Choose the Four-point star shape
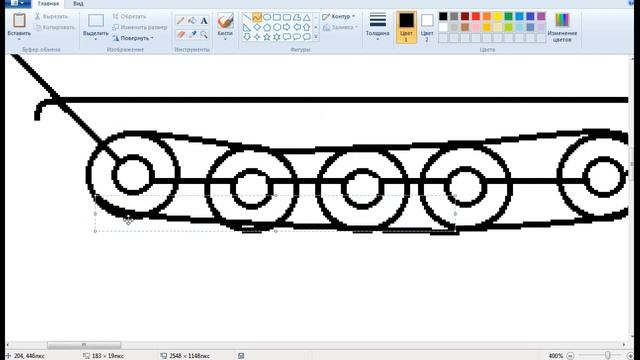640x360 pixels. 257,37
